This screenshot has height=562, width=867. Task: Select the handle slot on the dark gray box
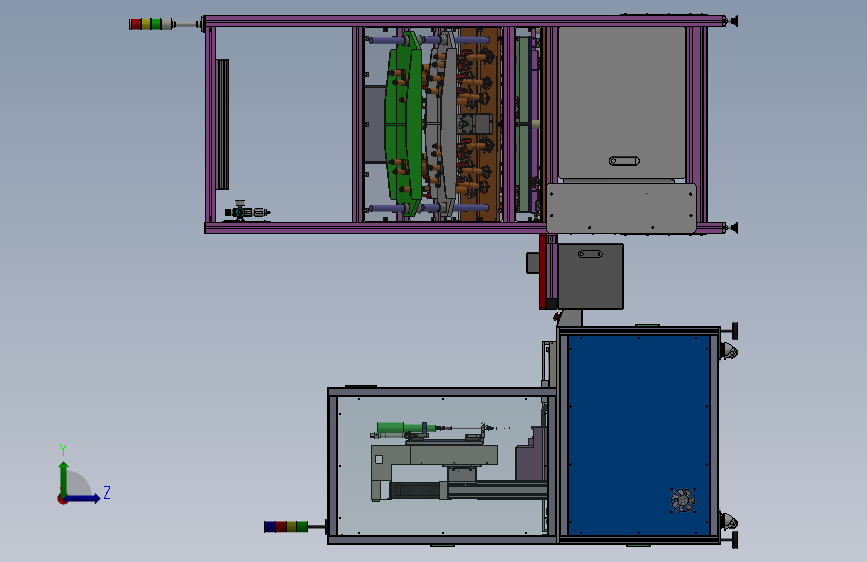590,254
